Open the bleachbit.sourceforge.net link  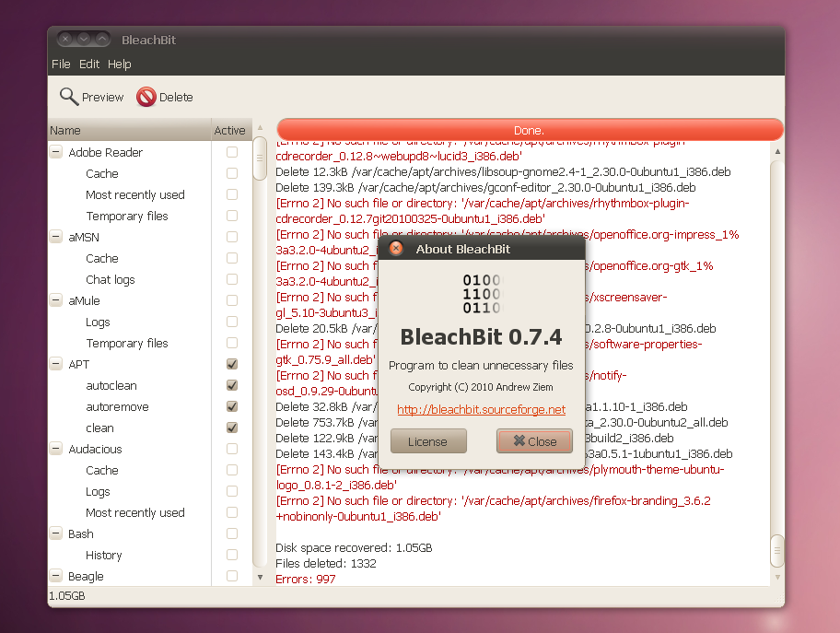pyautogui.click(x=481, y=409)
